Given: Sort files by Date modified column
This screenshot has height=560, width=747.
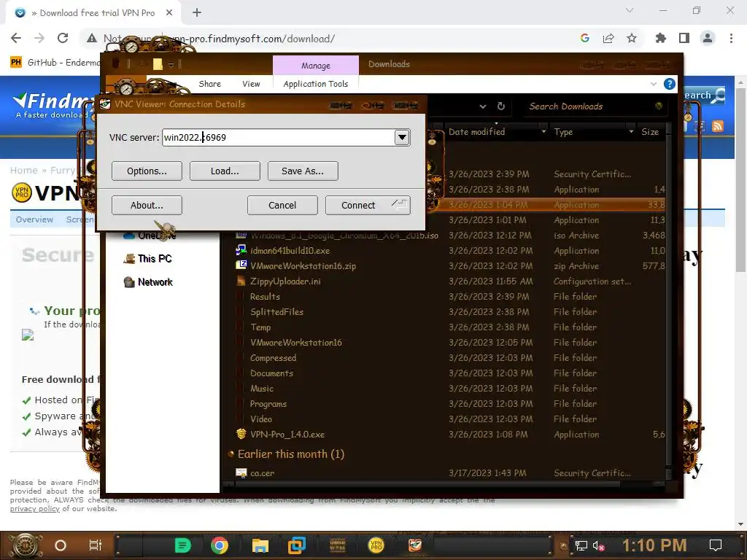Looking at the screenshot, I should click(x=477, y=132).
